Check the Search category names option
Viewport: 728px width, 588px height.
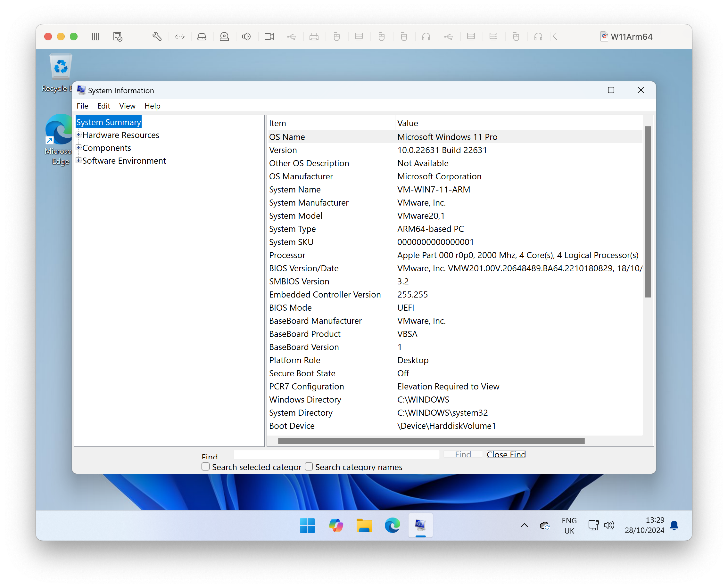tap(309, 466)
